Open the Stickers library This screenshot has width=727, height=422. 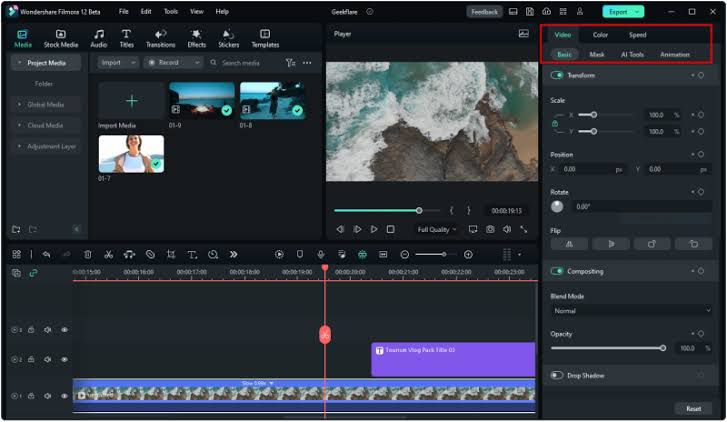[x=229, y=38]
